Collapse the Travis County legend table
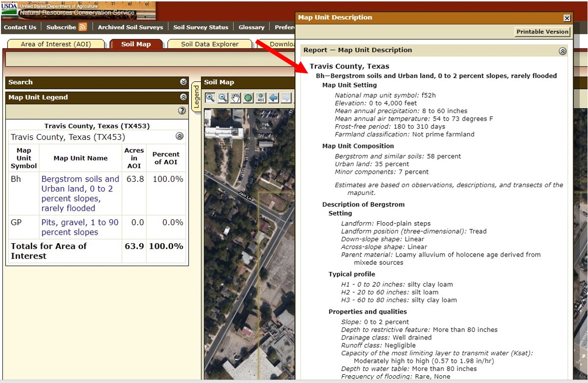 (x=179, y=136)
